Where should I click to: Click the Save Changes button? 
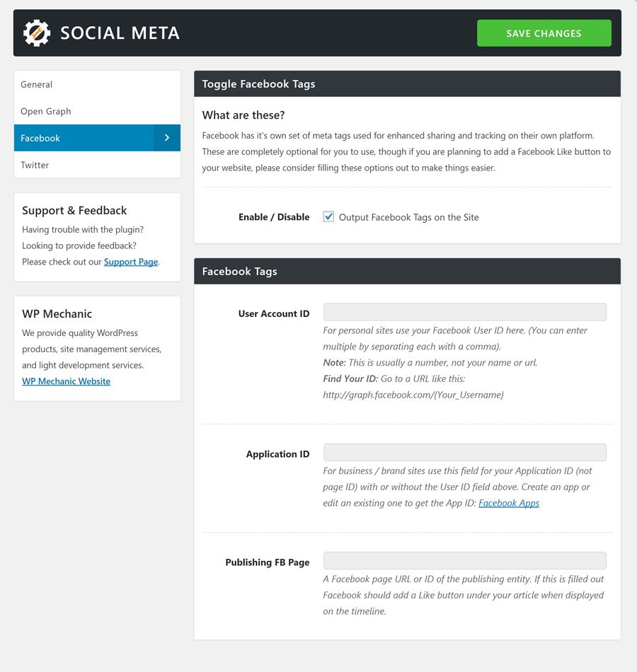[544, 33]
